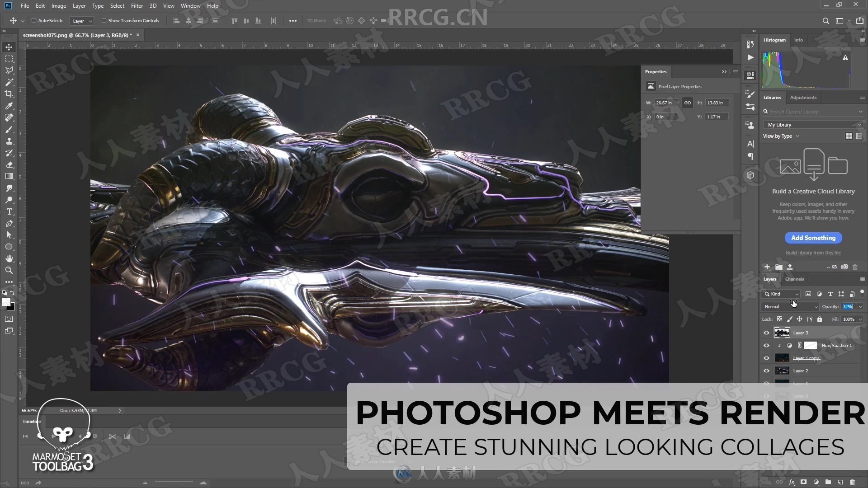Click the Zoom tool
Screen dimensions: 868x488
tap(9, 270)
